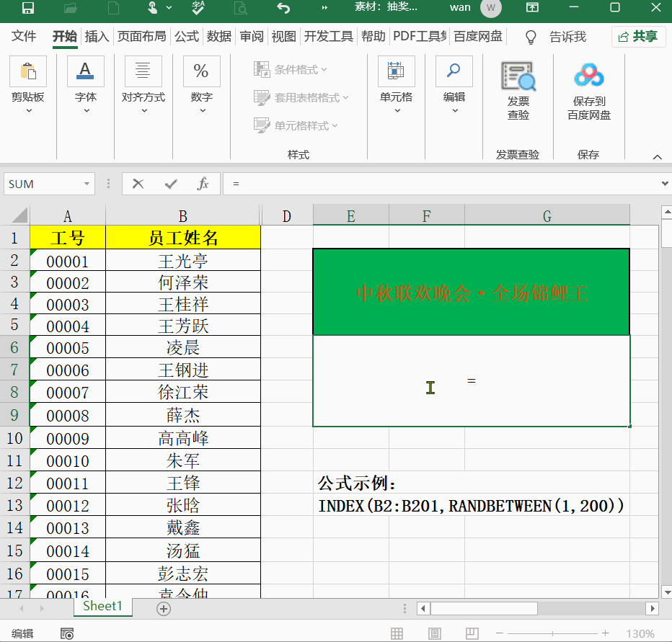Click cell with ID 00009
672x642 pixels.
[x=67, y=437]
